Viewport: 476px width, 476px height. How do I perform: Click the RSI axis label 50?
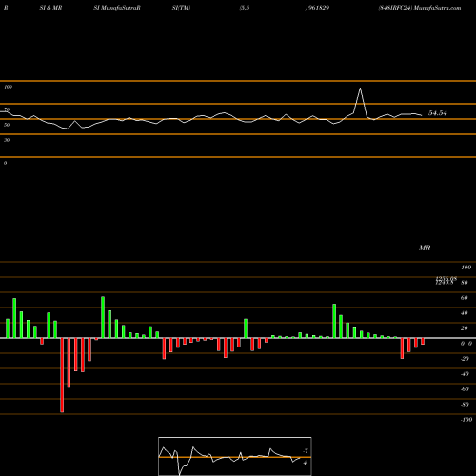point(7,125)
